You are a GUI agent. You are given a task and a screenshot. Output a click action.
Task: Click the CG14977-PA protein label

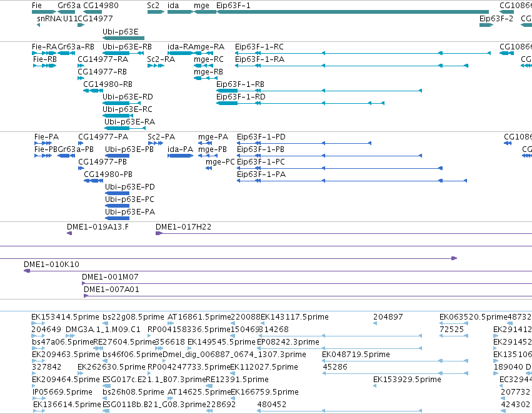click(x=103, y=137)
